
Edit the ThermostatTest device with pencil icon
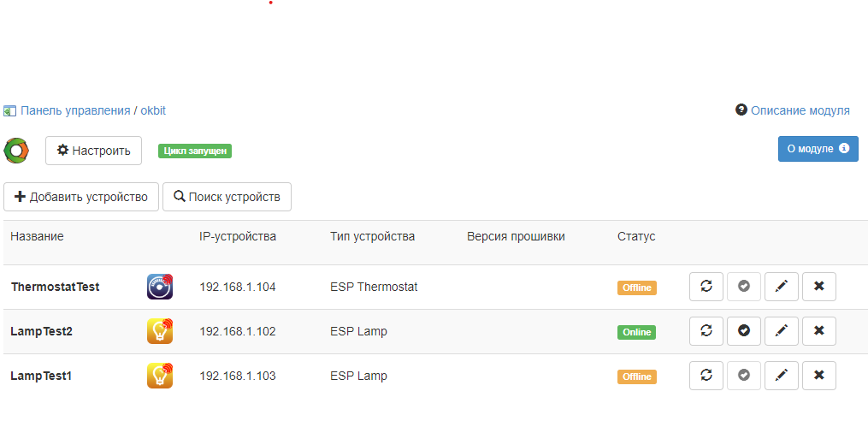pyautogui.click(x=781, y=287)
